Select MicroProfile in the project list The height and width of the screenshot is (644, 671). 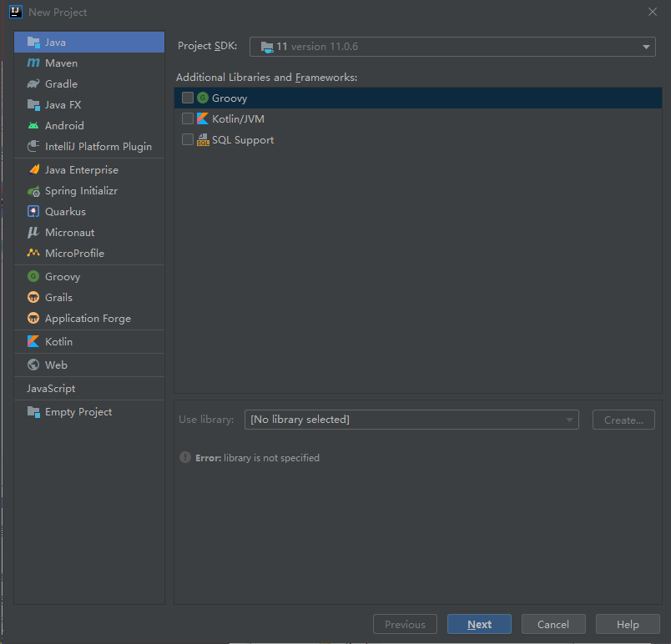coord(89,253)
